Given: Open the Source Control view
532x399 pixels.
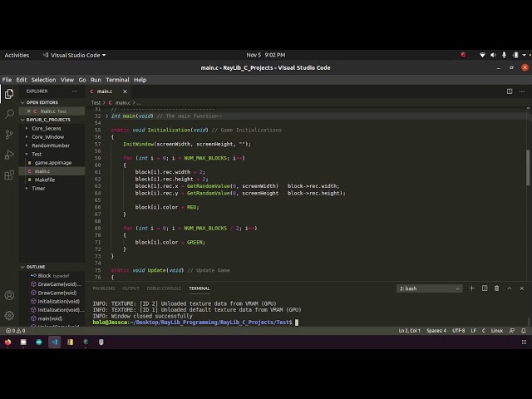Looking at the screenshot, I should click(9, 134).
